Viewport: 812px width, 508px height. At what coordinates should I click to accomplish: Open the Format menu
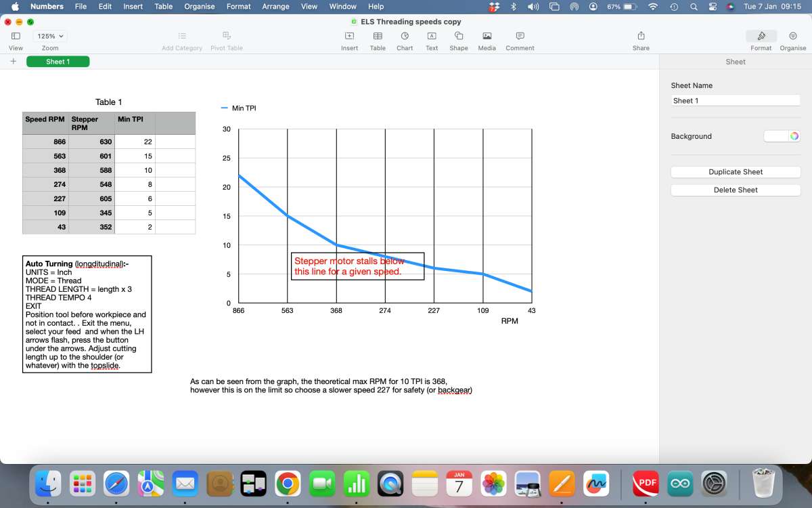coord(238,7)
